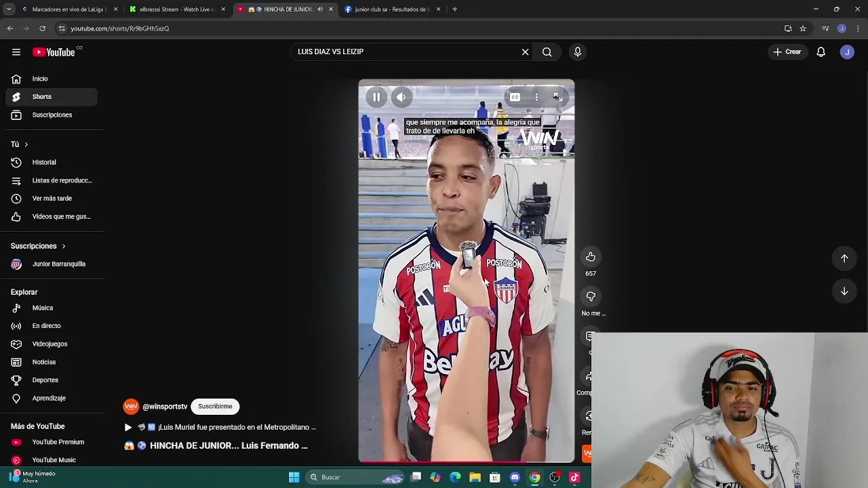Open Ver más tarde

[x=52, y=199]
